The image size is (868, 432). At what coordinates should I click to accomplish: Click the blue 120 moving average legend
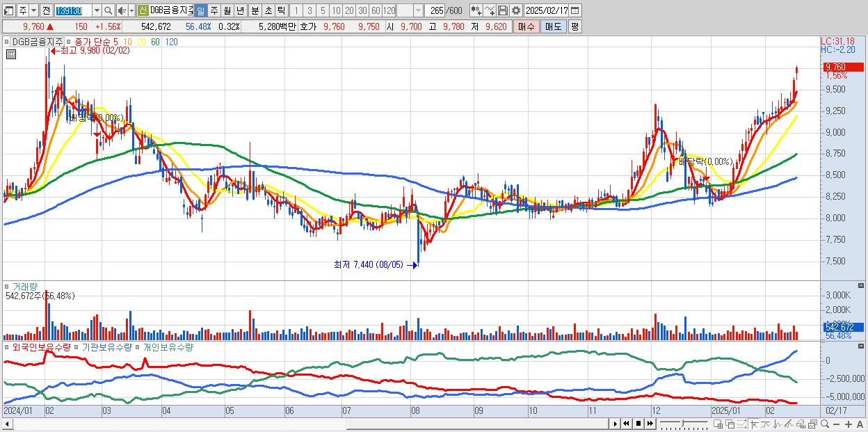(171, 42)
